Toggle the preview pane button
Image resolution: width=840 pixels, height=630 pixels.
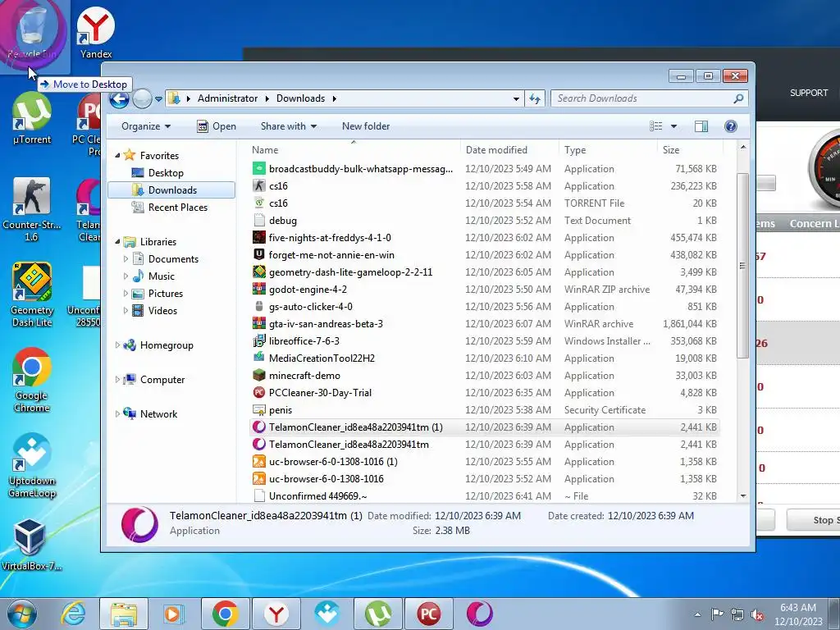tap(701, 126)
